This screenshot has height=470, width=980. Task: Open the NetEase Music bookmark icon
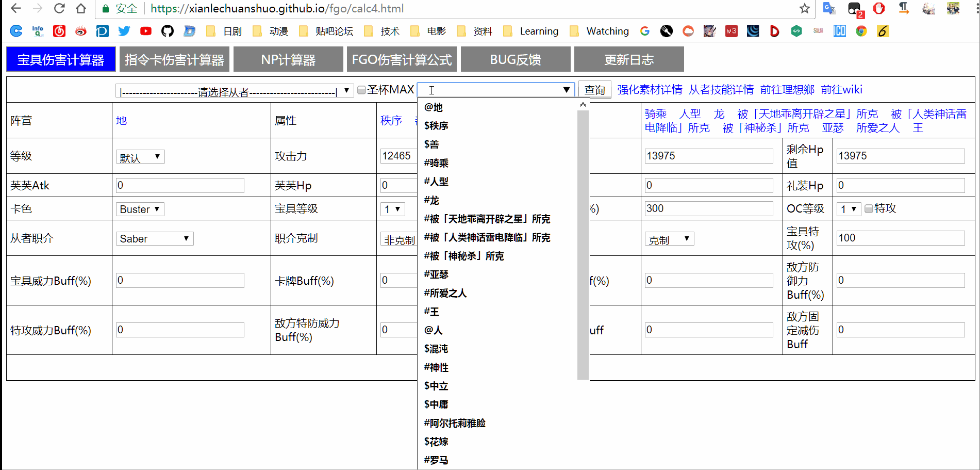(59, 31)
